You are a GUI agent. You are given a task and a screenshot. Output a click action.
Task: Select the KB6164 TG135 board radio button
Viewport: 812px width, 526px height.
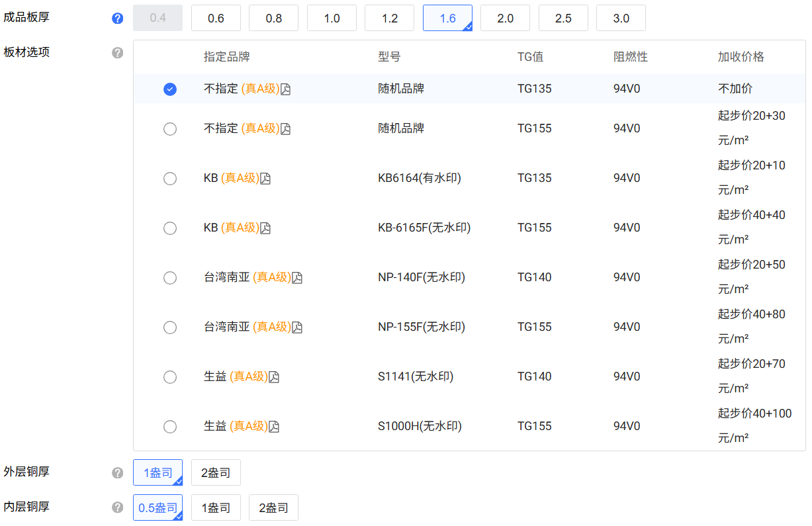pyautogui.click(x=170, y=178)
